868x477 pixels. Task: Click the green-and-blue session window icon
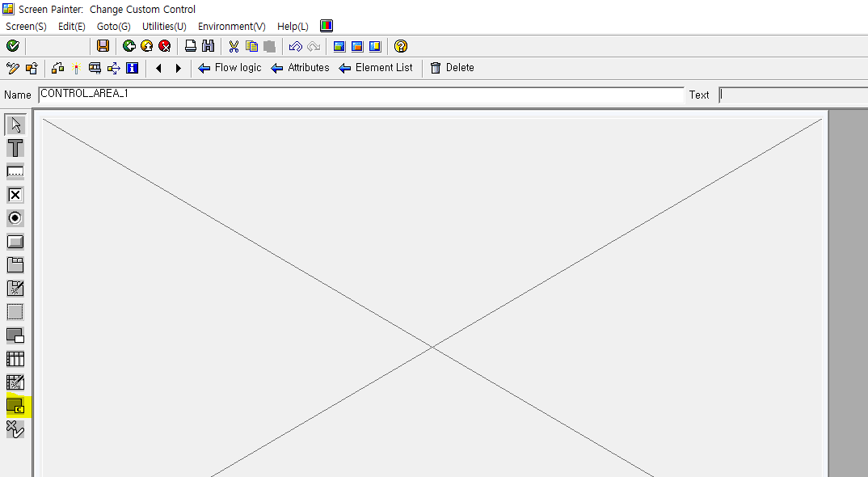point(339,46)
